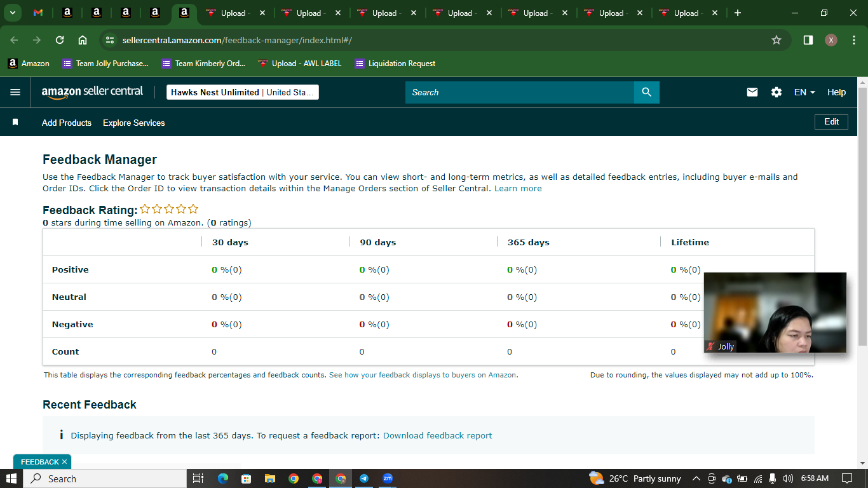Expand the Chrome tab search dropdown
The width and height of the screenshot is (868, 488).
[12, 13]
